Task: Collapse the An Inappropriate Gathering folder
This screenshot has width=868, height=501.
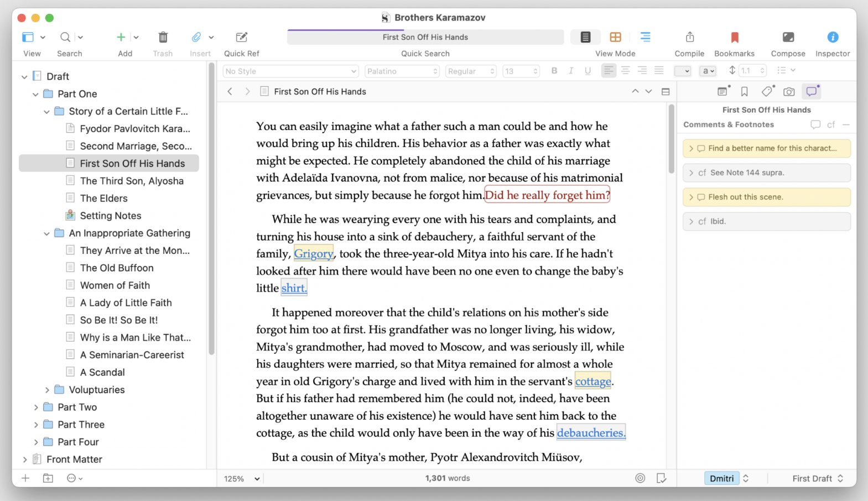Action: coord(47,233)
